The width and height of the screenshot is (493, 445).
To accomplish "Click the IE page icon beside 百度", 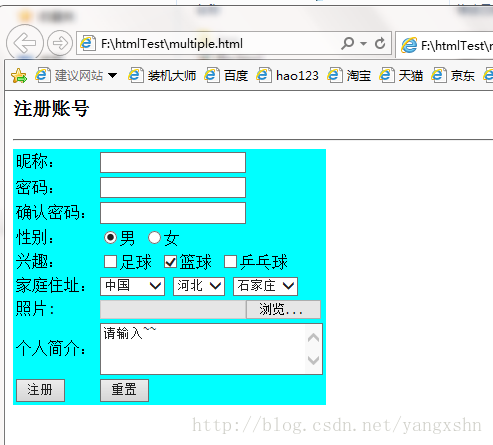I will click(x=212, y=75).
